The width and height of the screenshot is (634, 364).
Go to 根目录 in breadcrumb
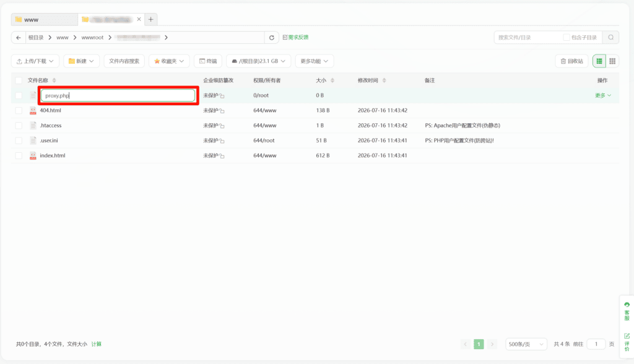pyautogui.click(x=35, y=38)
